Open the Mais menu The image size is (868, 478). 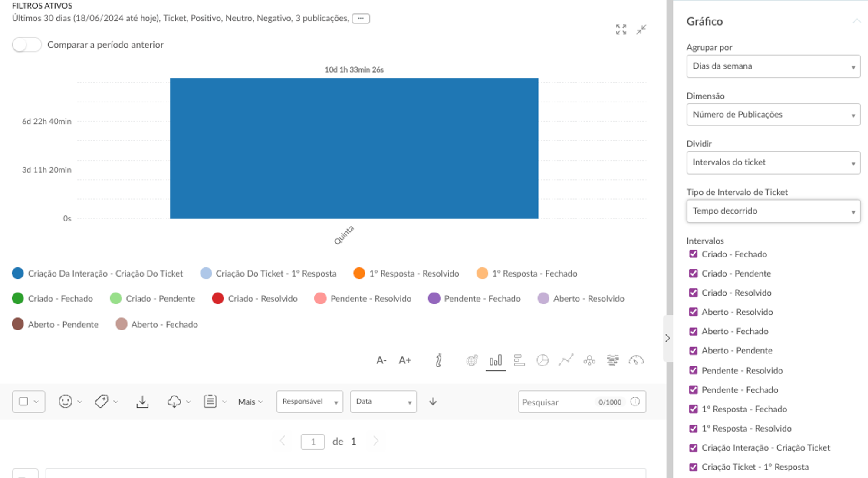pyautogui.click(x=250, y=402)
